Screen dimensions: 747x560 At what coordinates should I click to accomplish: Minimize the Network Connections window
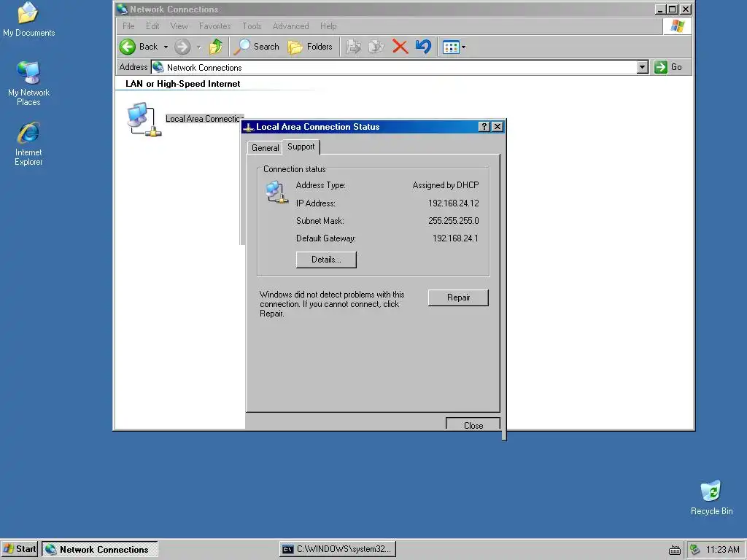660,9
